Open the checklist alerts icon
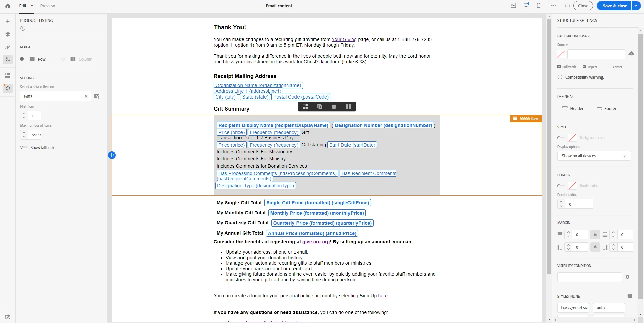644x323 pixels. click(x=526, y=6)
